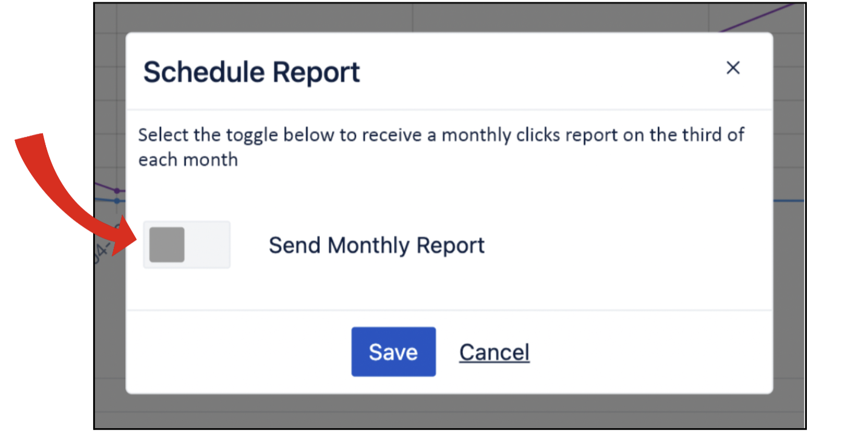This screenshot has height=442, width=868.
Task: Click the dimmed backdrop right of the dialog
Action: 789,272
